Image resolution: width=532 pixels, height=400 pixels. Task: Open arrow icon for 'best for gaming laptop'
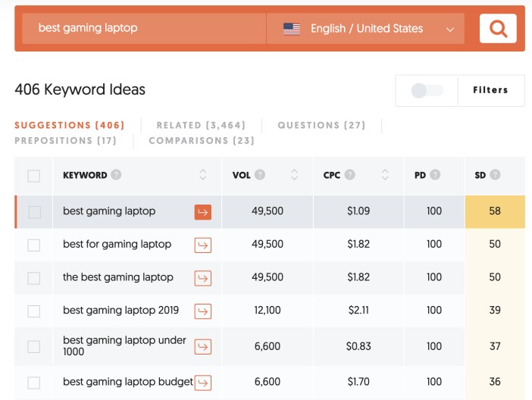[x=202, y=245]
